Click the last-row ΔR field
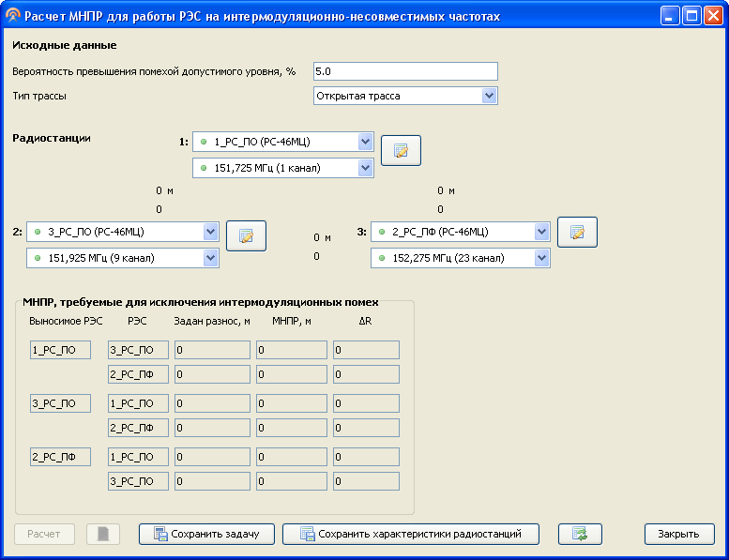Viewport: 729px width, 560px height. [366, 481]
